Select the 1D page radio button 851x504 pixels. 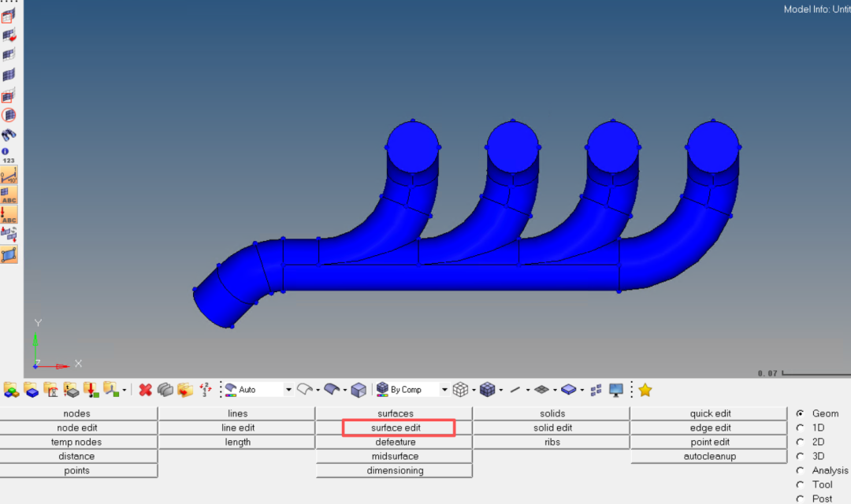[x=800, y=428]
